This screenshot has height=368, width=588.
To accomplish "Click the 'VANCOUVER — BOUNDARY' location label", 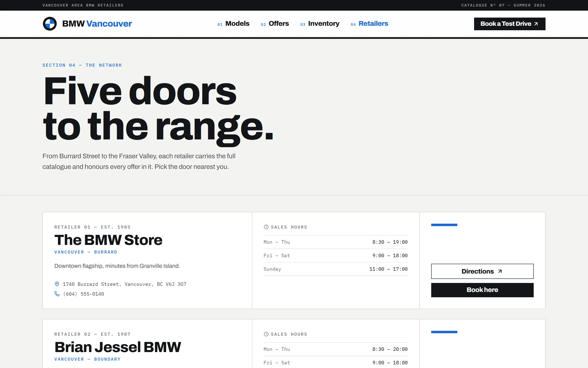I will pyautogui.click(x=87, y=359).
